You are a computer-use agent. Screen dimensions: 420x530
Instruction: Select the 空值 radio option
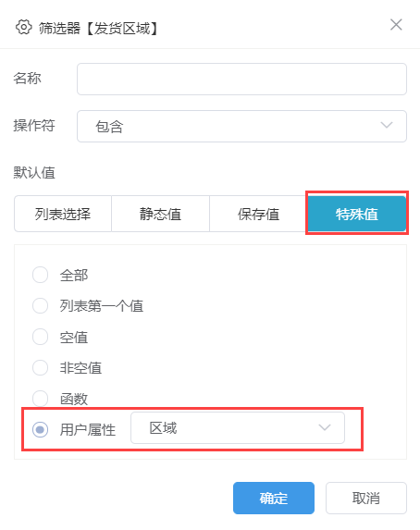coord(40,337)
